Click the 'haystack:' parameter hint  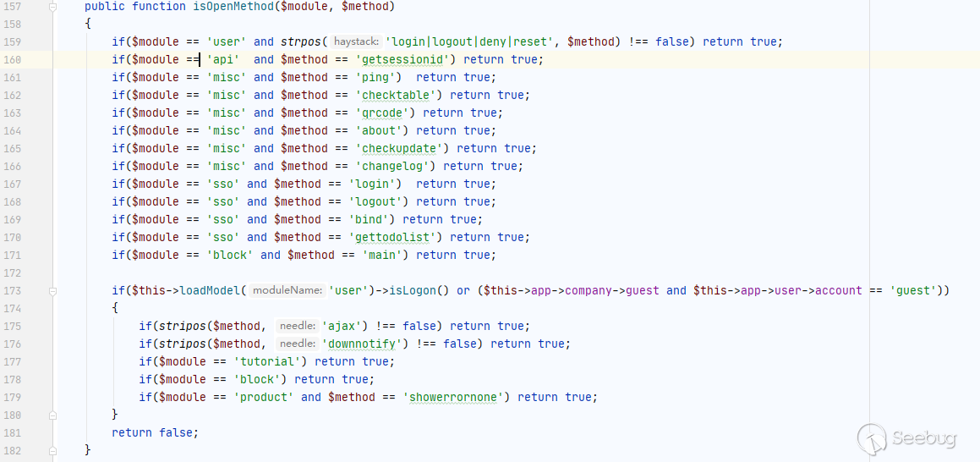point(355,41)
